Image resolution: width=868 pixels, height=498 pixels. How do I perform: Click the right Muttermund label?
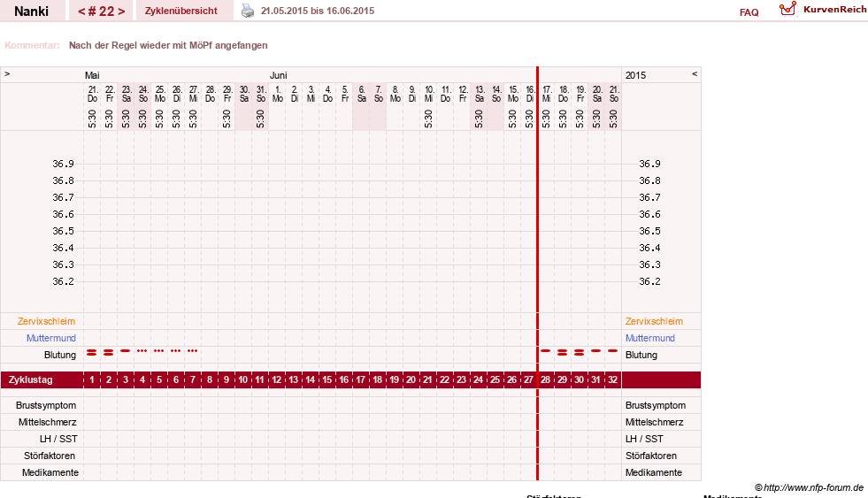(649, 338)
